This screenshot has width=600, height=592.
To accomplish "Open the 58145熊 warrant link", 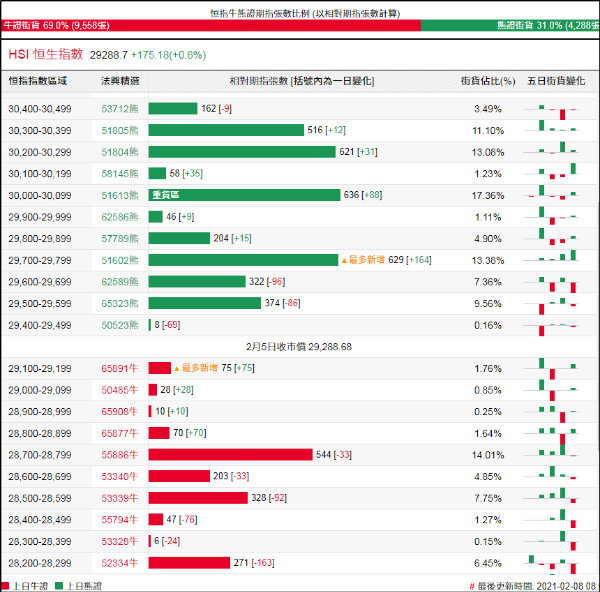I will [x=120, y=174].
